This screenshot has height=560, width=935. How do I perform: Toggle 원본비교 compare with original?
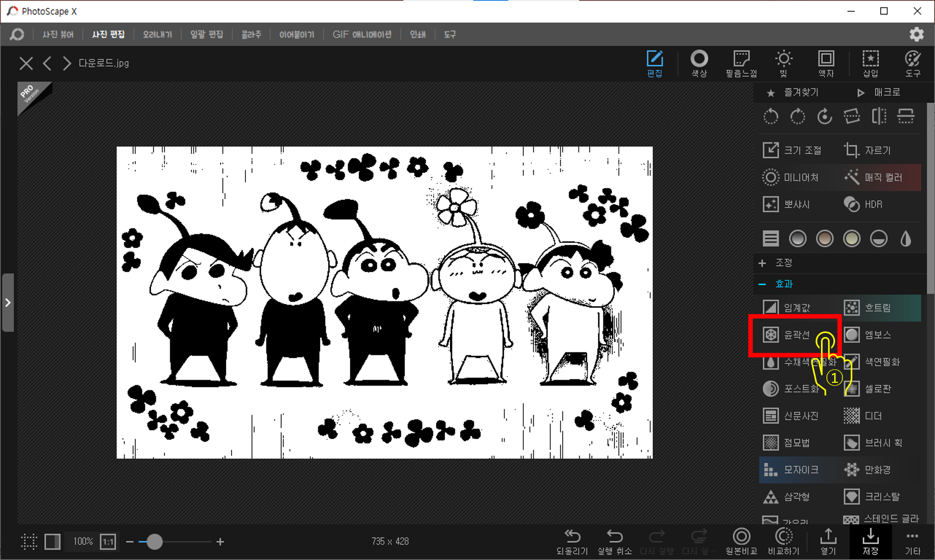(x=741, y=542)
